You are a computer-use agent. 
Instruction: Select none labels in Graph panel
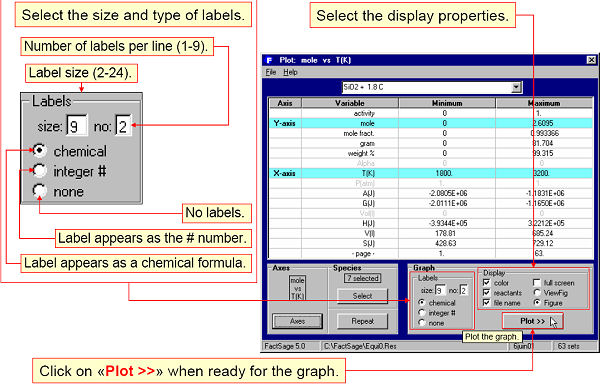pos(422,323)
